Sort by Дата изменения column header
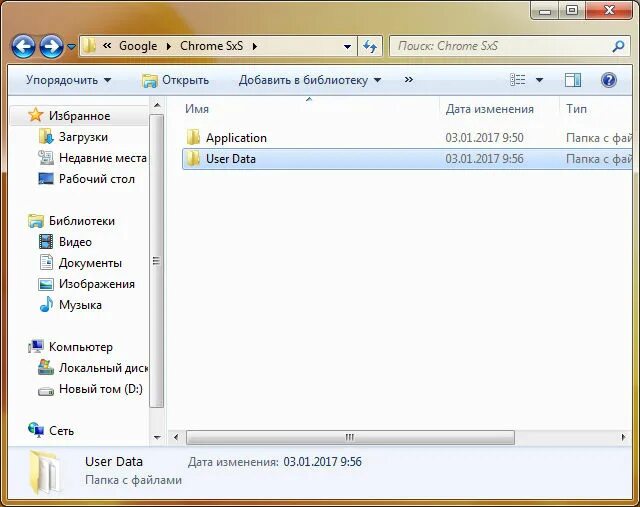This screenshot has height=507, width=640. click(x=489, y=109)
